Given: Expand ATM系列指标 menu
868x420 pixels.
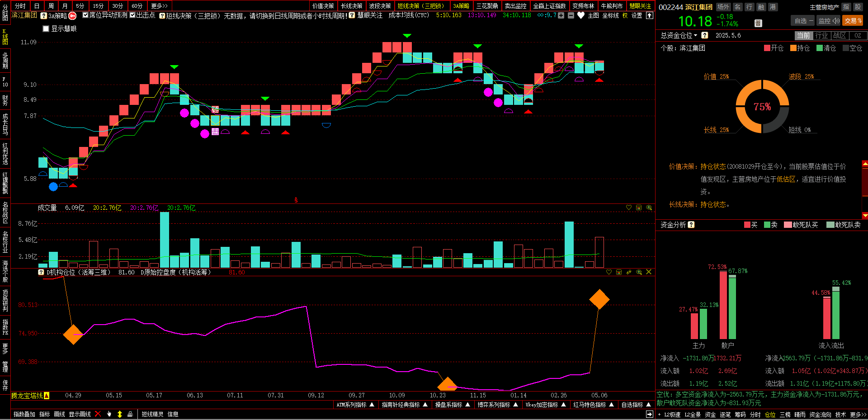Looking at the screenshot, I should click(355, 405).
